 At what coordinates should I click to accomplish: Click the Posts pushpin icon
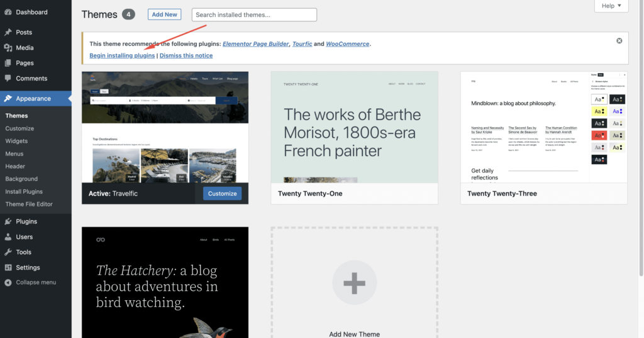8,32
